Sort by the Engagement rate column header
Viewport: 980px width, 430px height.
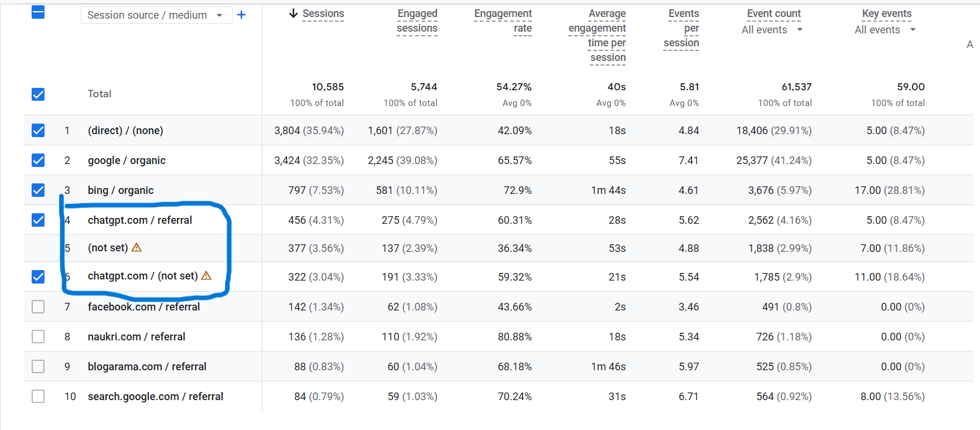[503, 20]
